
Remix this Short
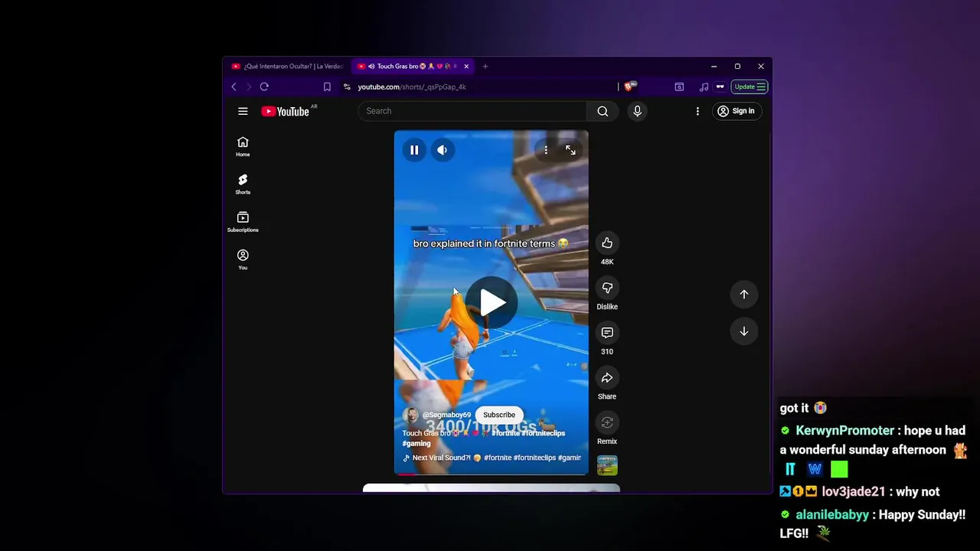(x=607, y=422)
